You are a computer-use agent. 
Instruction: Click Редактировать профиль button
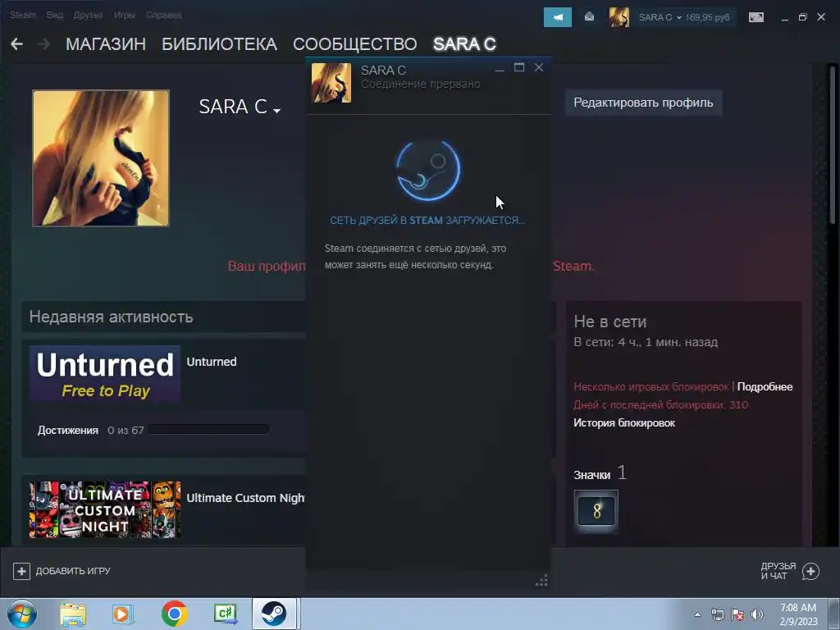point(643,103)
